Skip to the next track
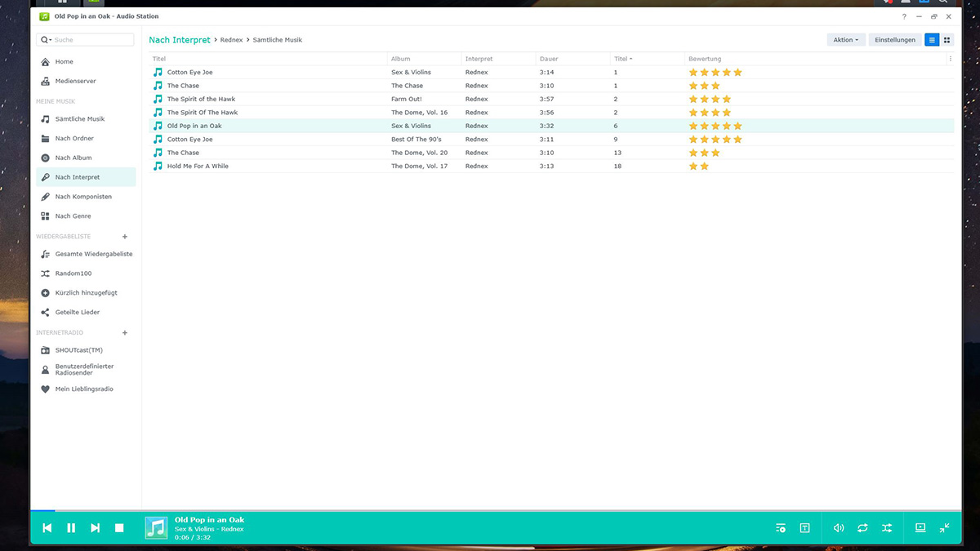 tap(95, 528)
